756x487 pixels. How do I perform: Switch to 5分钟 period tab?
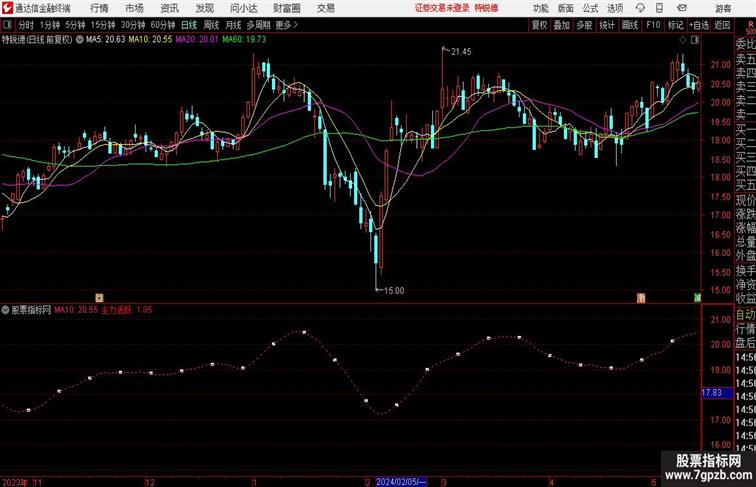pos(75,25)
